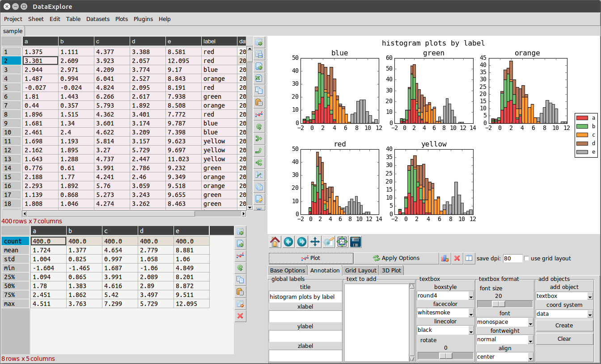Click the Back arrow in the plot toolbar

click(x=288, y=242)
